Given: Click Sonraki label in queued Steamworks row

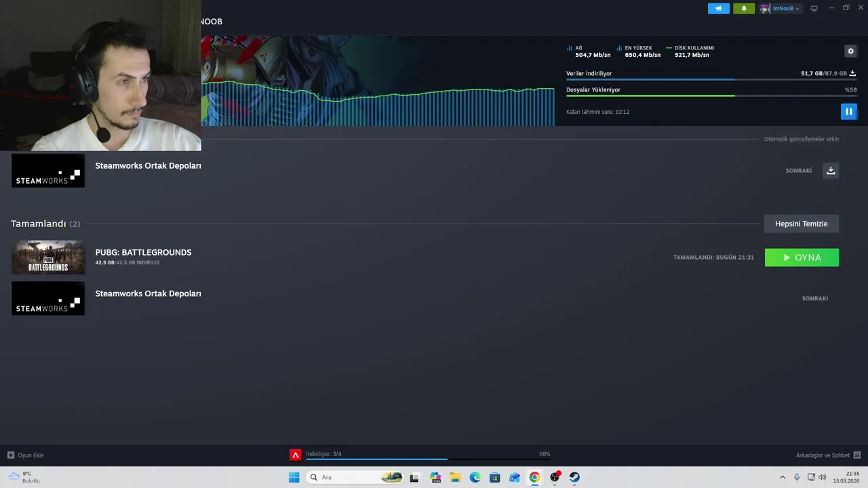Looking at the screenshot, I should (799, 171).
